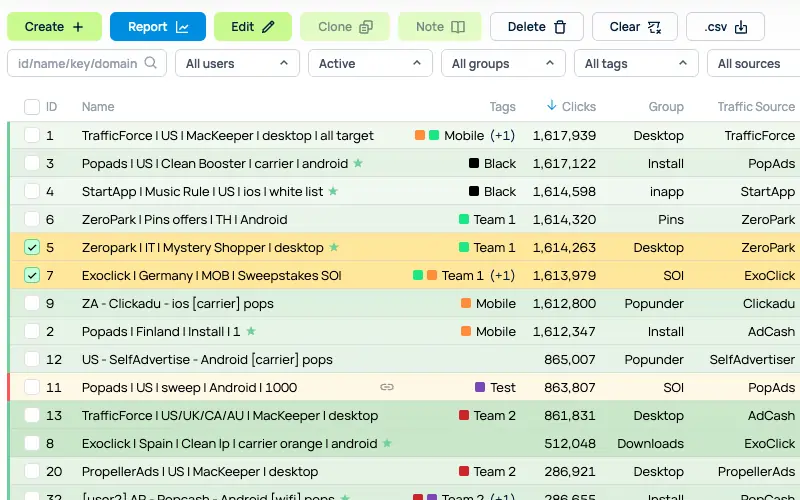Click the book icon on Note button
The image size is (800, 500).
[x=458, y=27]
